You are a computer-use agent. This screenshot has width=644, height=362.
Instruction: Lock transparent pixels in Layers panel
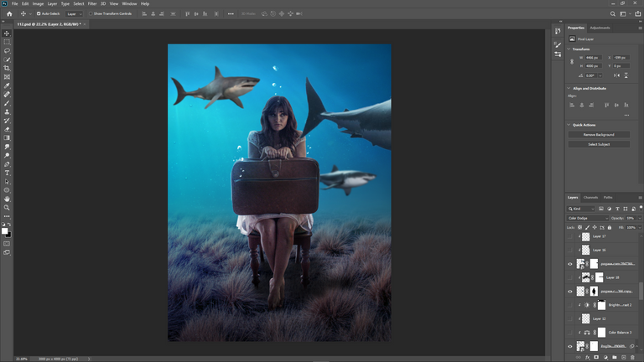click(x=580, y=227)
